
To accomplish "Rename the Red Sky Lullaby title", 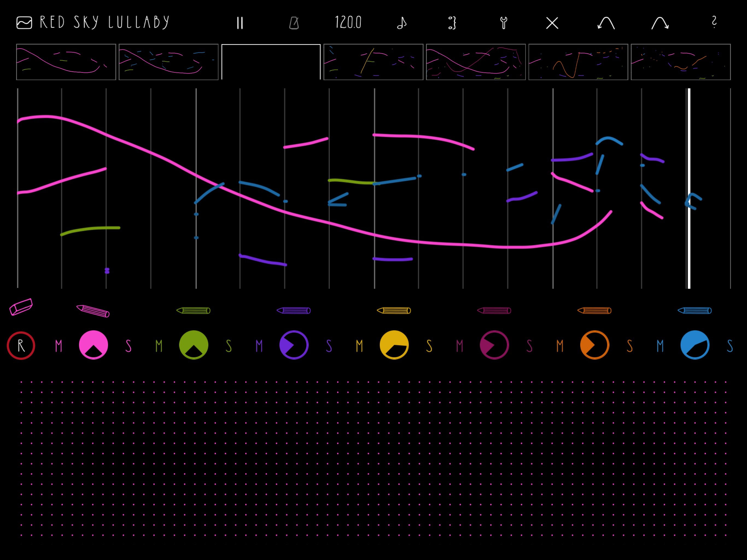I will (x=105, y=23).
